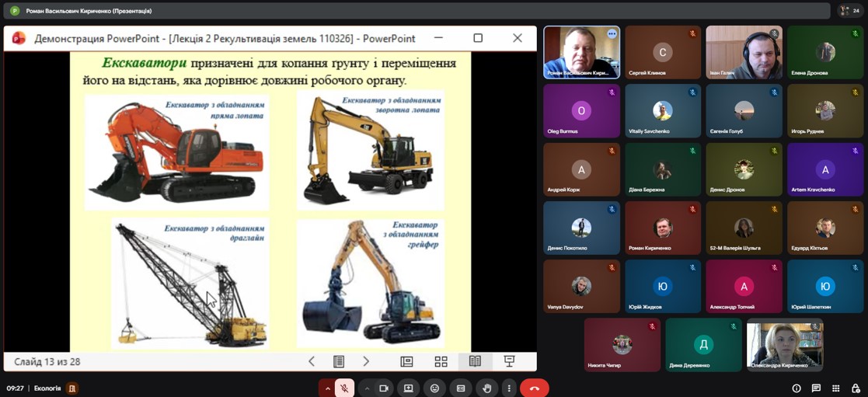Open more options three-dot menu
This screenshot has width=868, height=397.
(x=509, y=388)
